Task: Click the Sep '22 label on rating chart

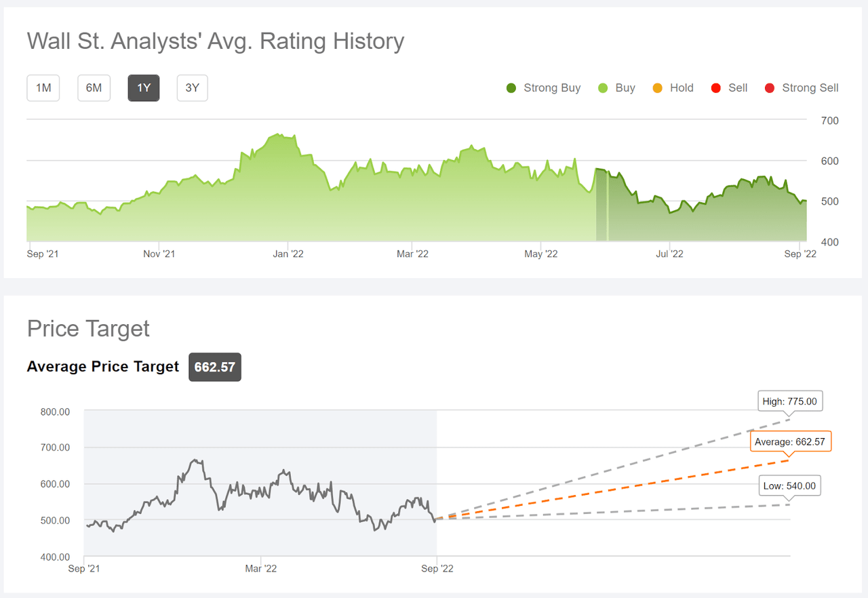Action: pos(800,254)
